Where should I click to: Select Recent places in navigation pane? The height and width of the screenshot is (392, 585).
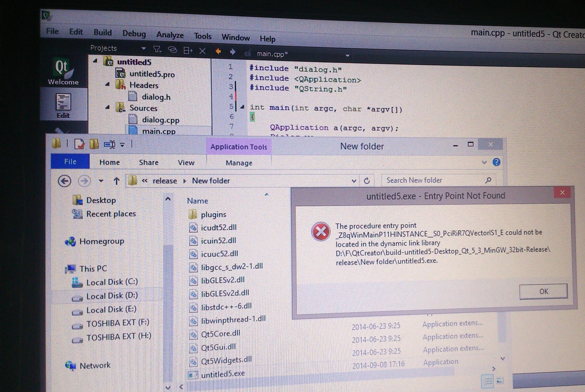(x=111, y=214)
